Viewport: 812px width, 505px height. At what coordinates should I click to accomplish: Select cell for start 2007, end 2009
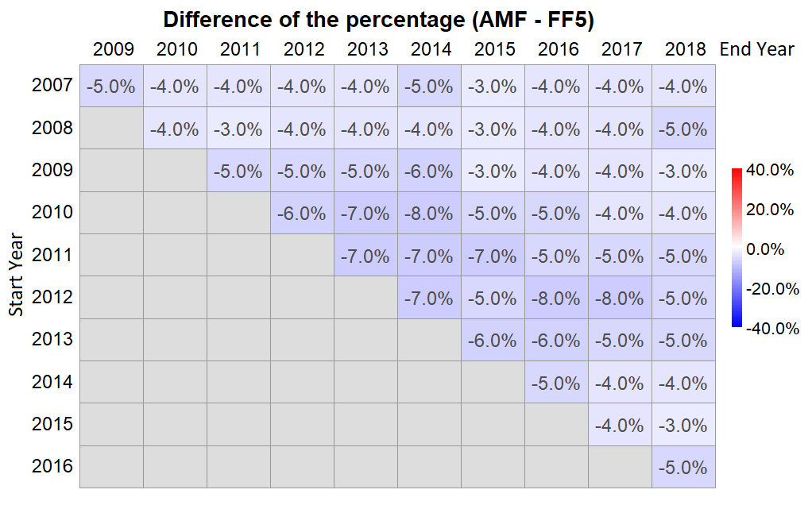111,87
